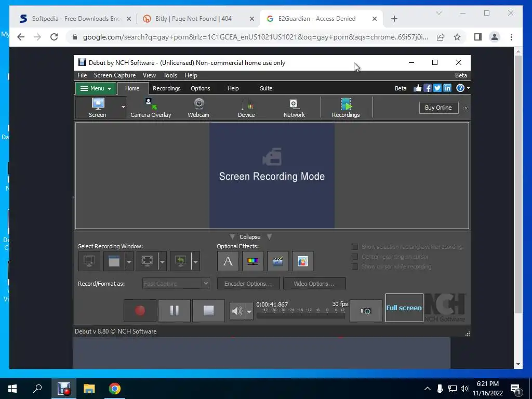The width and height of the screenshot is (532, 399).
Task: Select the Webcam source
Action: 198,108
